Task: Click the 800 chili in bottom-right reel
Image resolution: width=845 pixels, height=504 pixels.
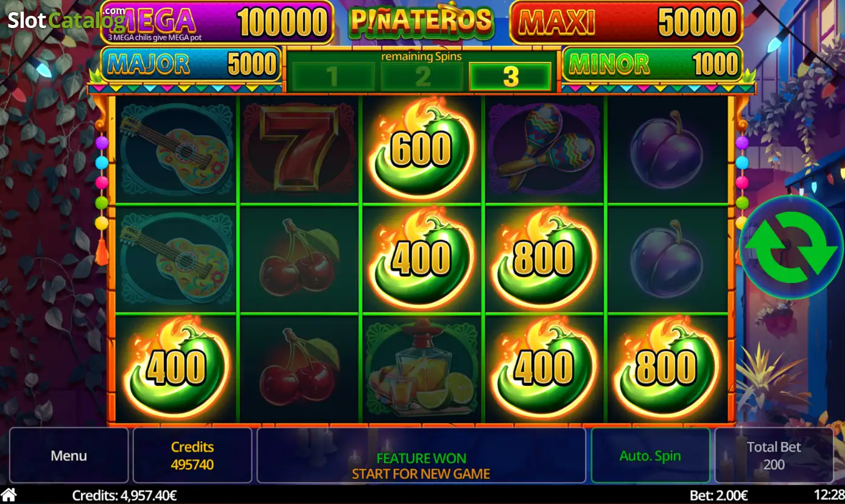Action: [665, 368]
